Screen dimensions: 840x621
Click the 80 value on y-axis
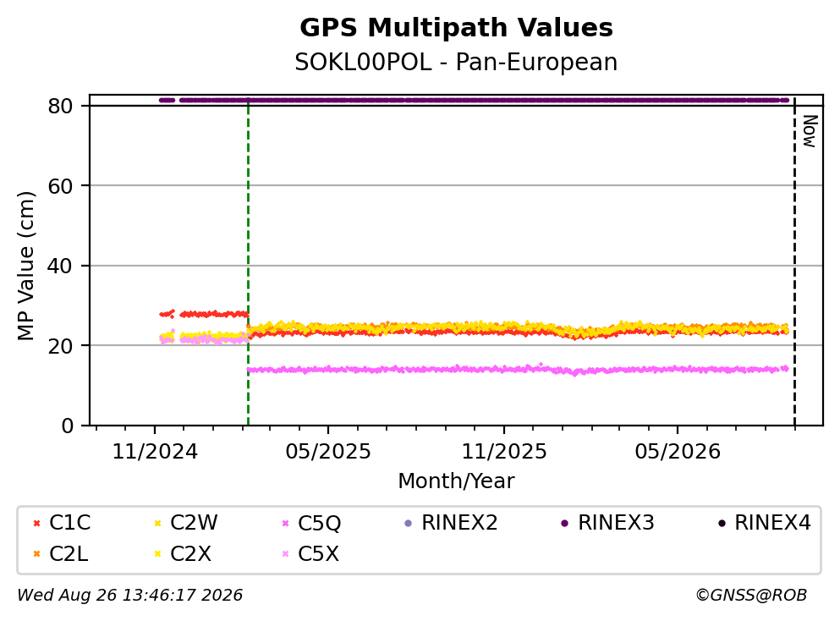coord(60,106)
